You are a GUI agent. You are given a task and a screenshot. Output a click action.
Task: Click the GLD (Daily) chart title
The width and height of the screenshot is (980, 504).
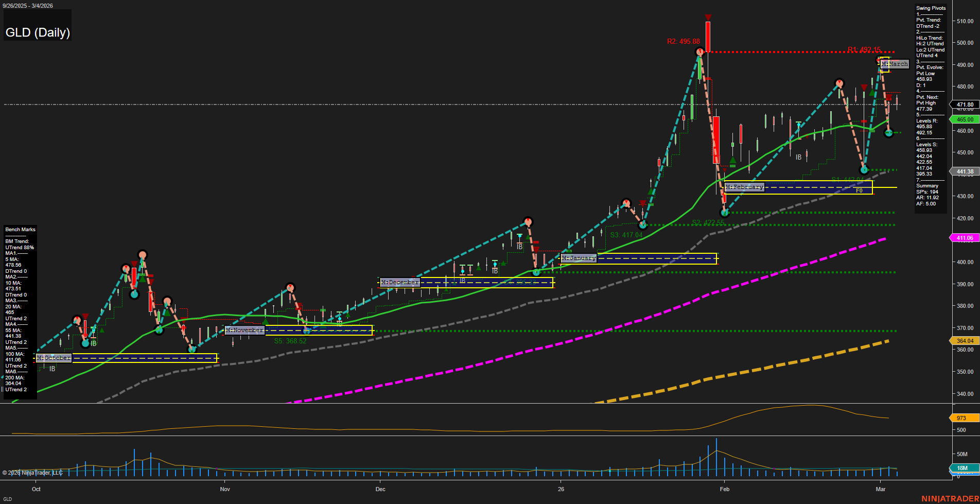[x=37, y=32]
